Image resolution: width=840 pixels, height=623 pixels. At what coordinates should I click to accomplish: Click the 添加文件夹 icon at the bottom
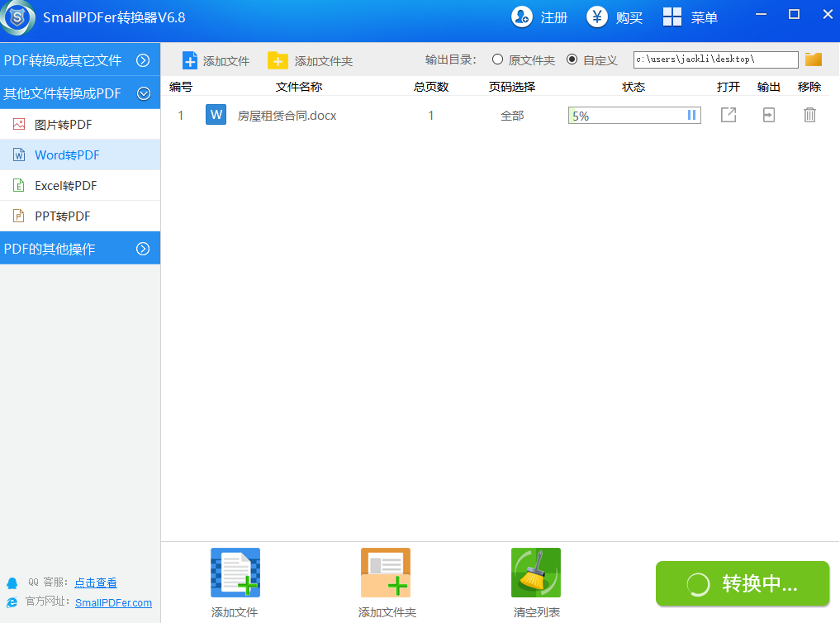tap(386, 572)
